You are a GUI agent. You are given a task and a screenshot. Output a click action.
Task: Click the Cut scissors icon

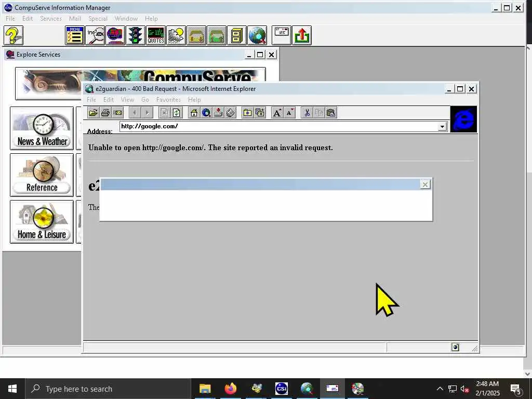307,113
